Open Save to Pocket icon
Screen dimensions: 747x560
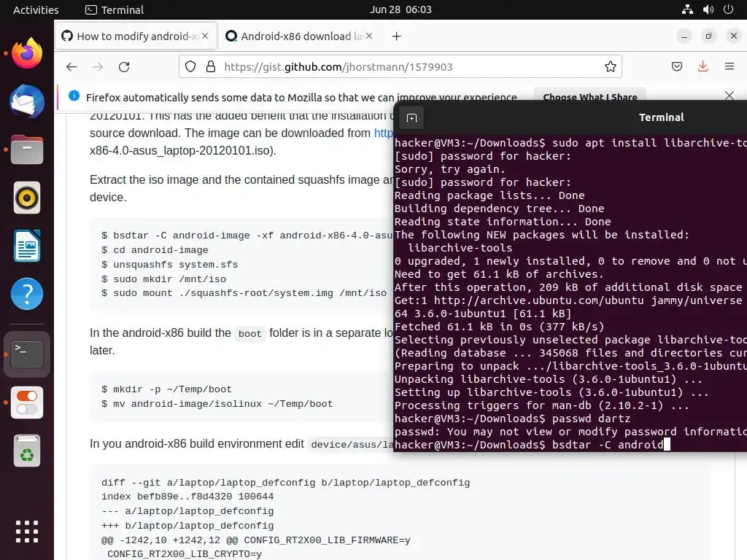pyautogui.click(x=676, y=66)
